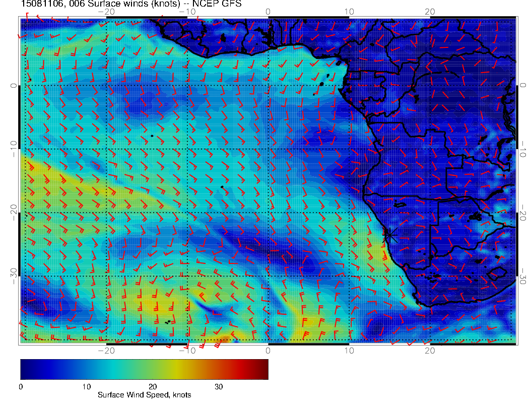Click the top longitude axis label '10'

click(x=349, y=12)
